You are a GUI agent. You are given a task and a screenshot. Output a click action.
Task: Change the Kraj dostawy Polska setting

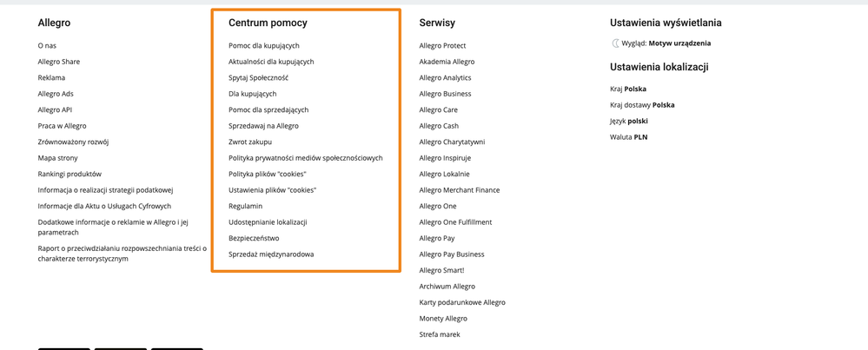pyautogui.click(x=642, y=104)
